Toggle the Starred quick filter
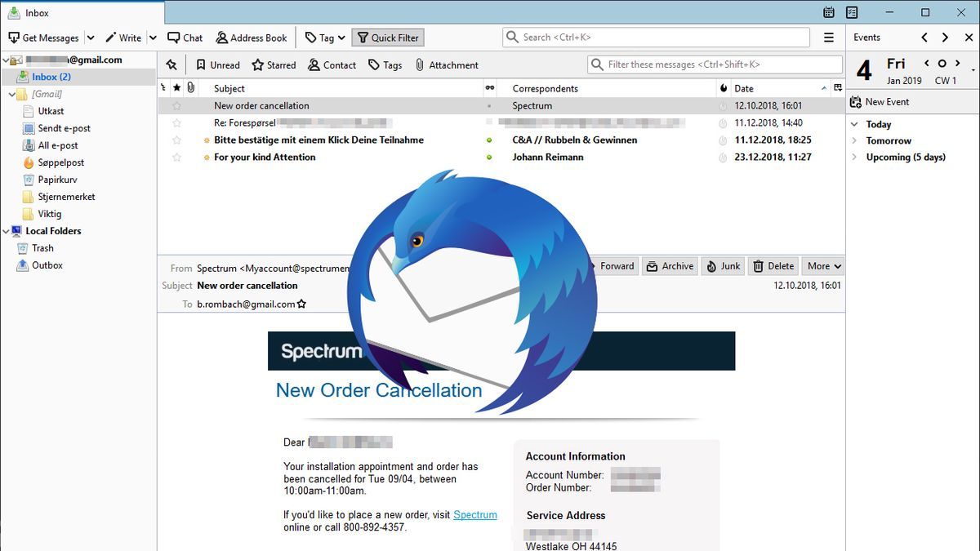 (274, 64)
